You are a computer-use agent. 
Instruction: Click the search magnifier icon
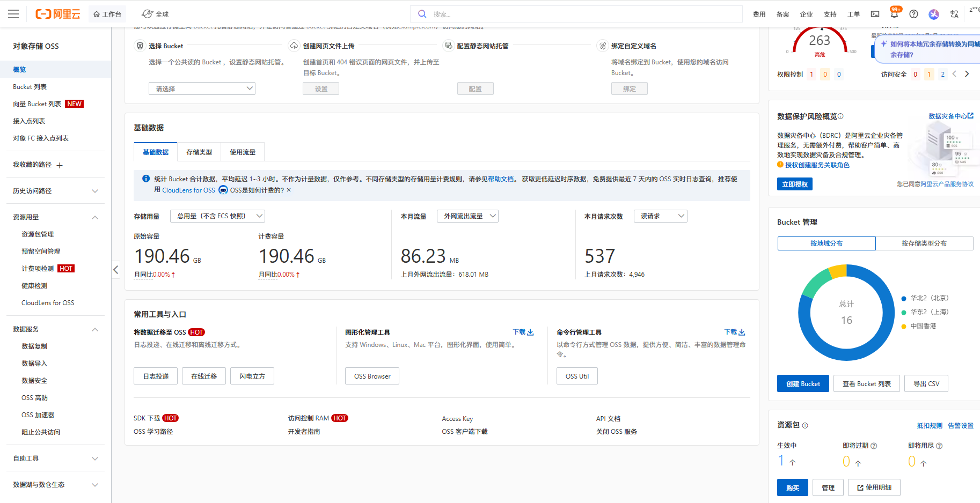[x=422, y=14]
